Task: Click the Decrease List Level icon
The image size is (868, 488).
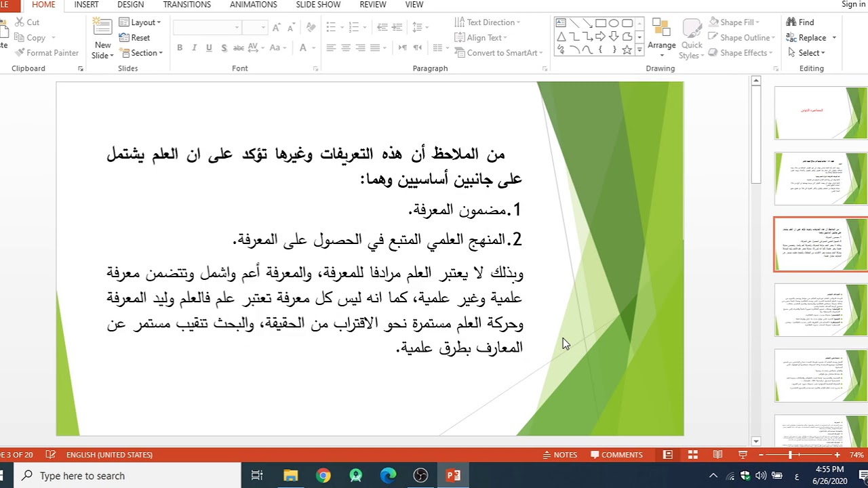Action: tap(382, 28)
